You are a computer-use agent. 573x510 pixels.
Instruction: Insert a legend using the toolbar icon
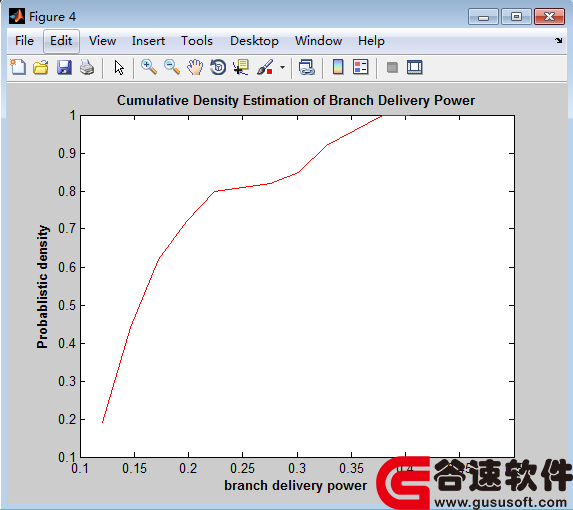pos(361,67)
